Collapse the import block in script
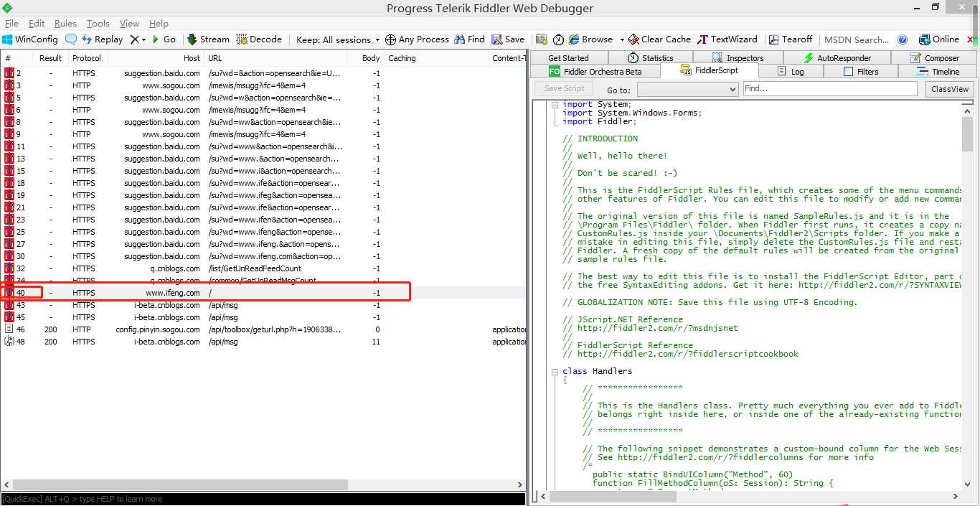Viewport: 980px width, 506px height. (x=555, y=105)
